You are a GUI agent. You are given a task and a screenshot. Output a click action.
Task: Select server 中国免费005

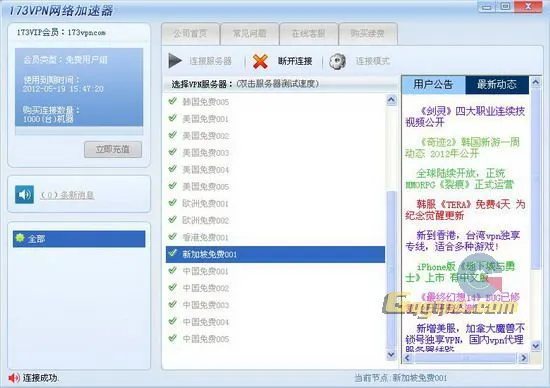click(275, 339)
